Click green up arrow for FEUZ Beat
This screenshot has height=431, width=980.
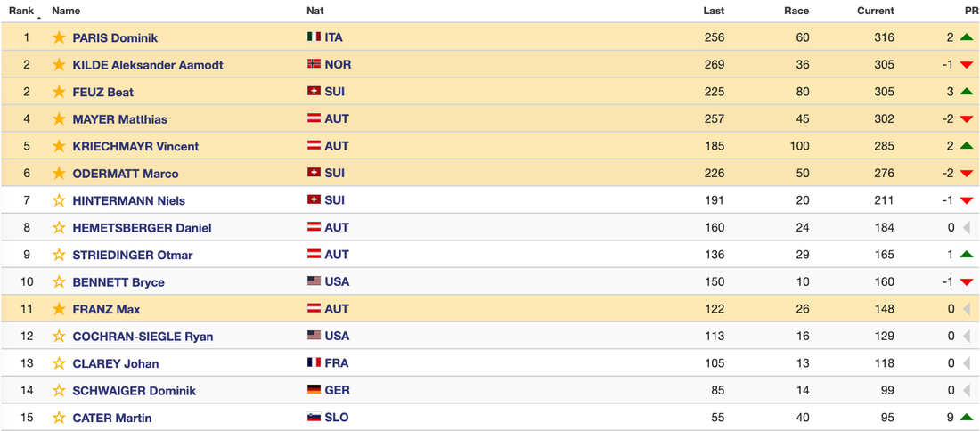[967, 92]
